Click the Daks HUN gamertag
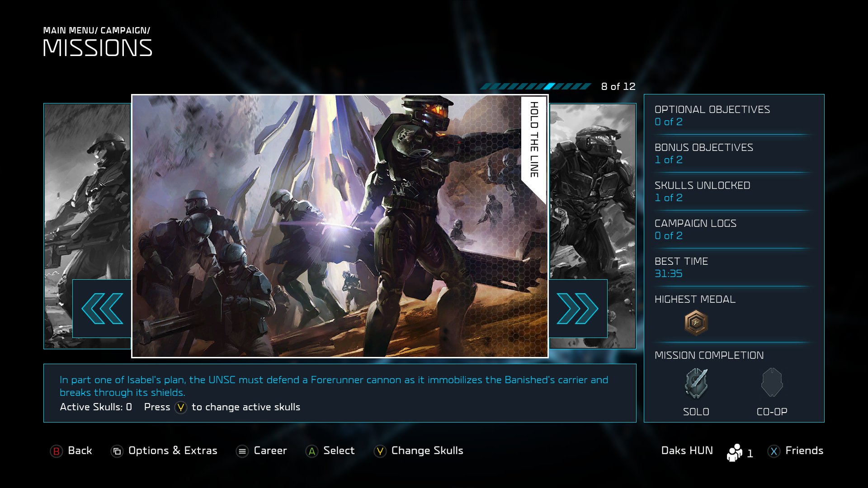This screenshot has height=488, width=868. (x=687, y=450)
